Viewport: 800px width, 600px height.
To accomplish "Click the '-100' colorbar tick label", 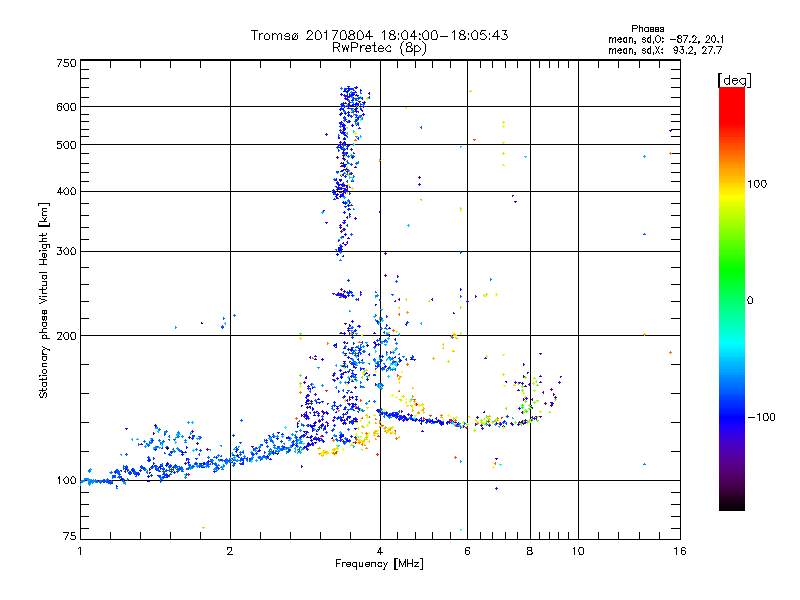I will (761, 417).
